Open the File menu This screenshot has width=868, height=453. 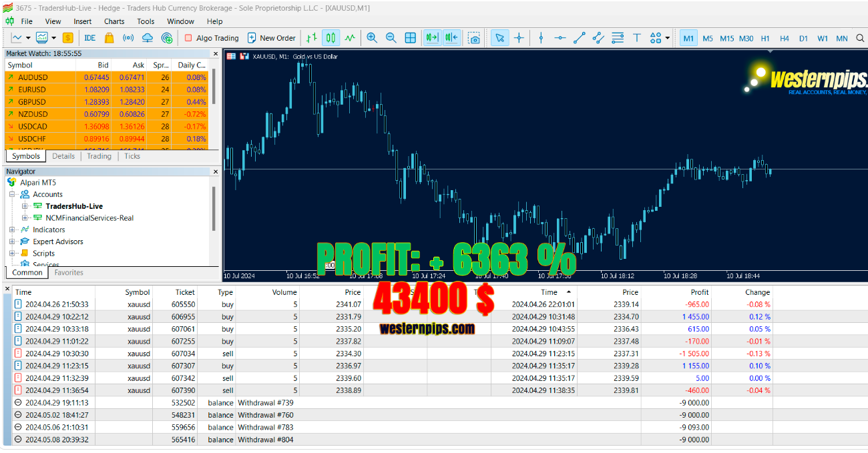coord(27,21)
